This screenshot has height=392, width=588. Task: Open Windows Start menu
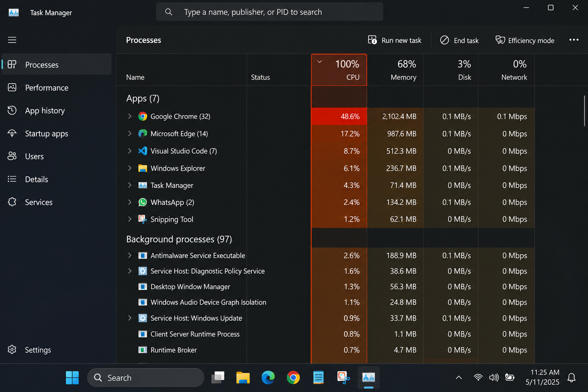click(72, 378)
